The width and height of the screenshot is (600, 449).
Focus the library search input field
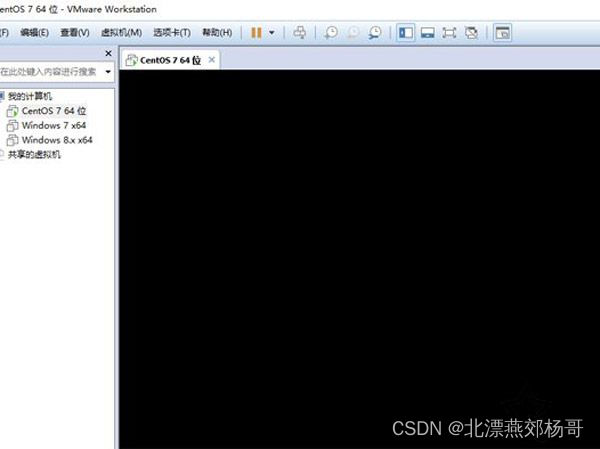(51, 72)
